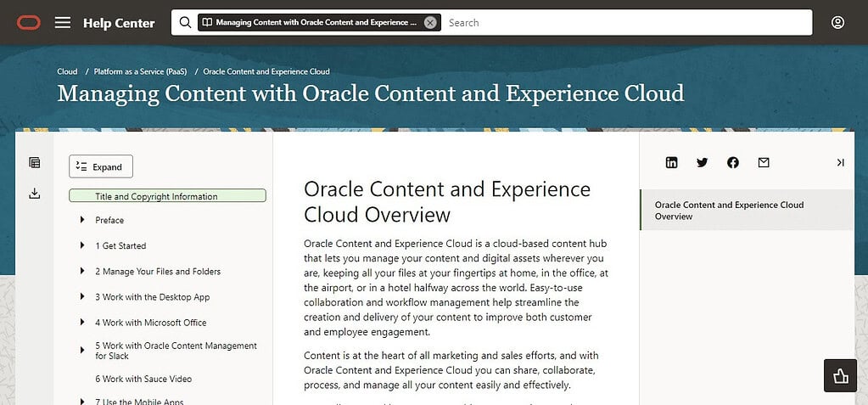Open the hamburger navigation menu
This screenshot has height=405, width=868.
(63, 23)
